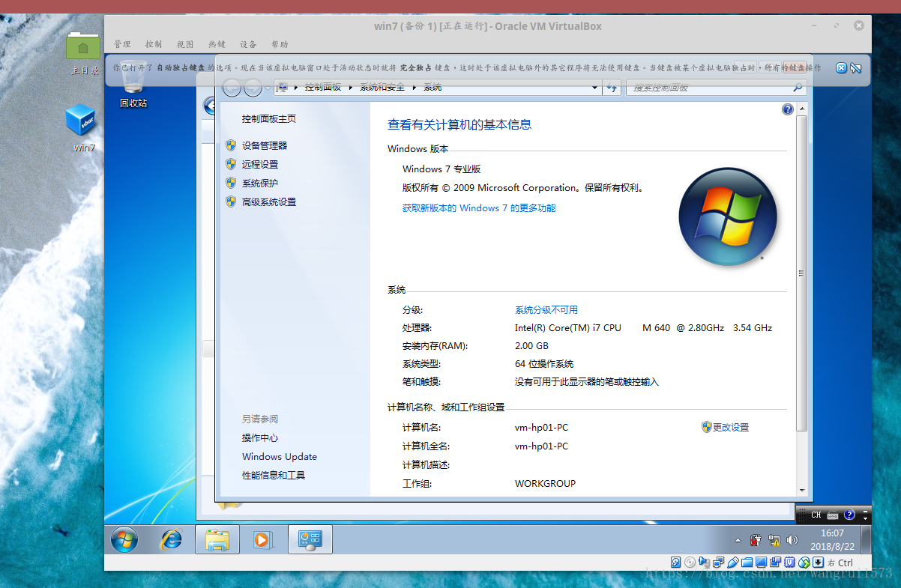Open 操作中心 link
Viewport: 901px width, 588px height.
click(x=260, y=437)
